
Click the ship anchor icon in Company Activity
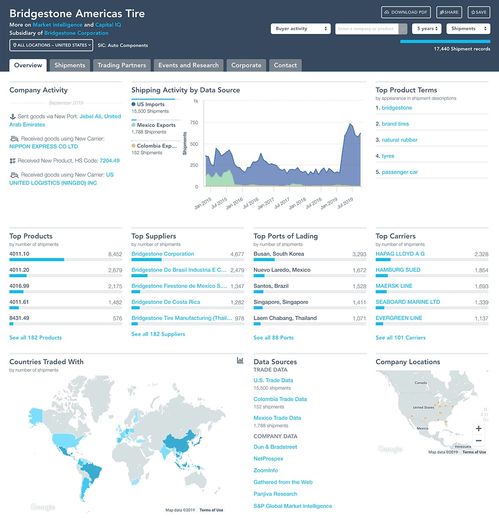tap(13, 116)
